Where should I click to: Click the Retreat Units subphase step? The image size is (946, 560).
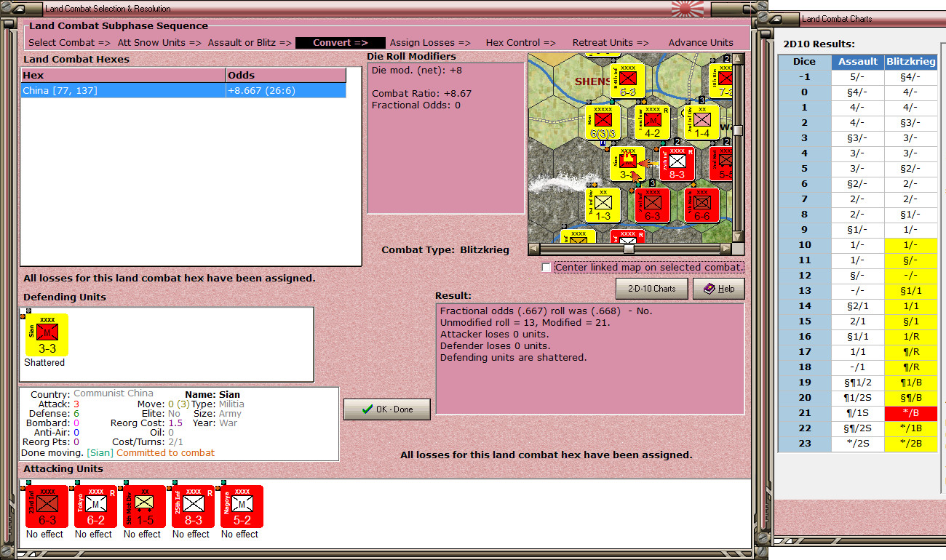tap(611, 43)
